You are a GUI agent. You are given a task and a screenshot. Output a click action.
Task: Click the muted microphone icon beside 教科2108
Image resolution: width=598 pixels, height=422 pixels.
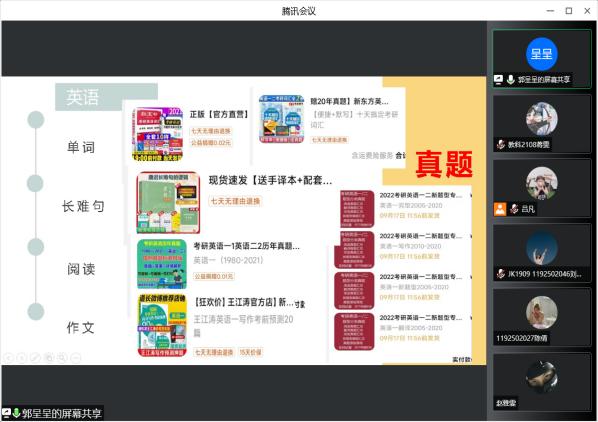point(501,144)
